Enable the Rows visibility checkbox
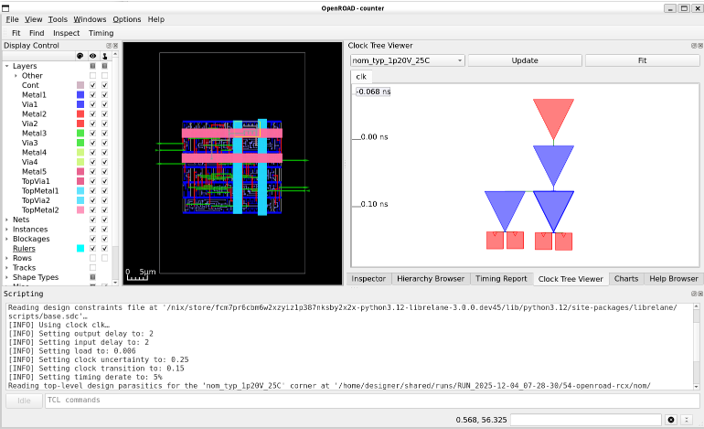This screenshot has height=429, width=704. pos(93,258)
